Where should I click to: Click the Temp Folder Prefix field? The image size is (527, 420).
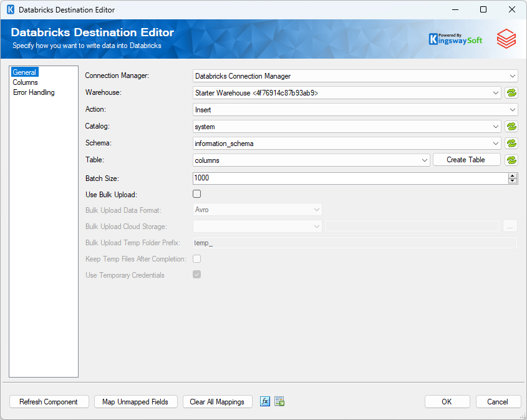(x=355, y=243)
